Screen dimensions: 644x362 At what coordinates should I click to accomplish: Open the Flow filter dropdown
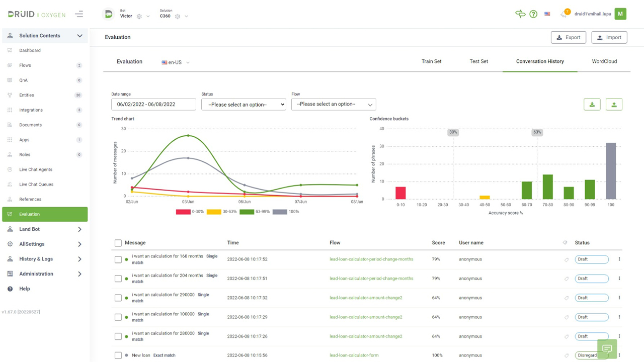click(x=334, y=104)
